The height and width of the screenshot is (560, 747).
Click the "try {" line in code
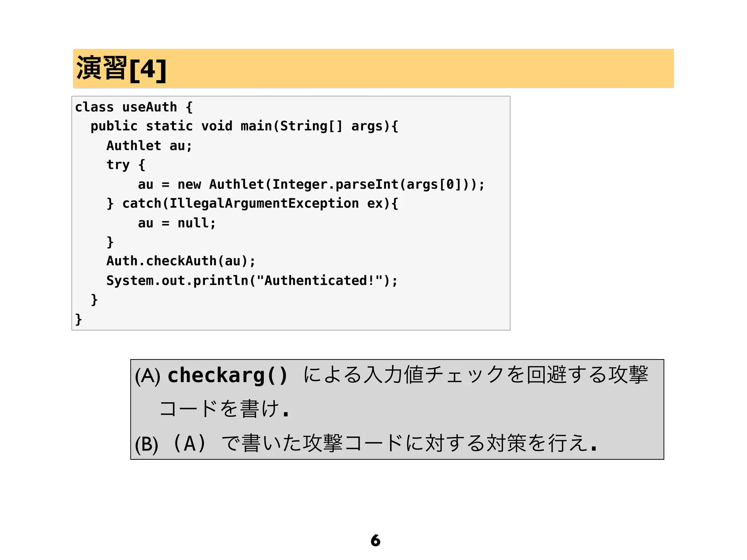(126, 165)
